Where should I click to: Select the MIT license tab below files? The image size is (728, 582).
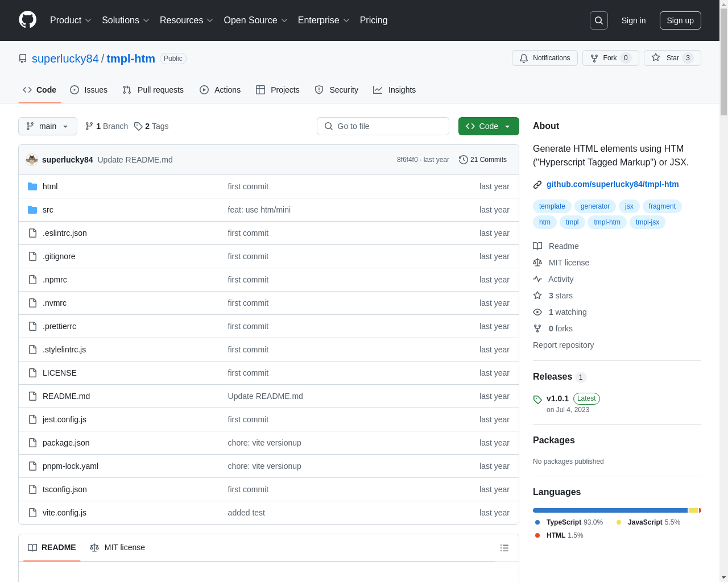click(x=118, y=547)
